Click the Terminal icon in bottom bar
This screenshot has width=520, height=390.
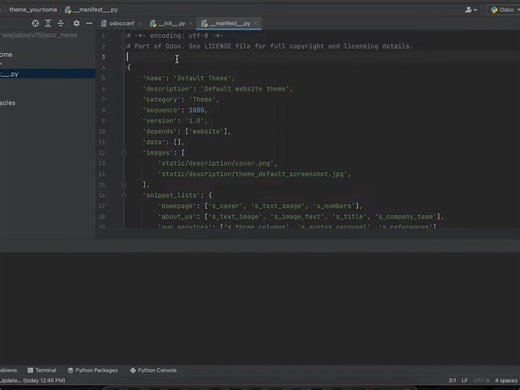click(30, 370)
